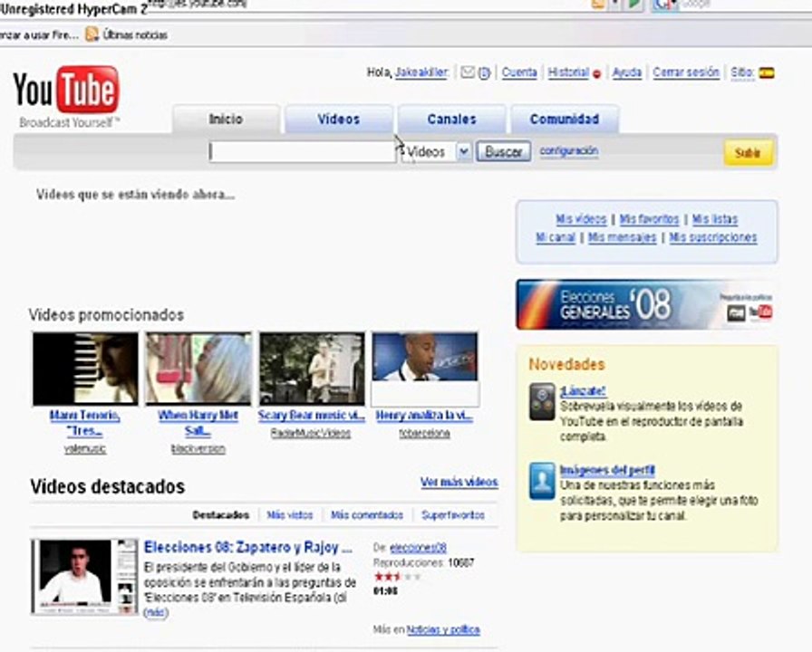812x652 pixels.
Task: Click the Últimas noticias RSS feed icon
Action: (92, 34)
